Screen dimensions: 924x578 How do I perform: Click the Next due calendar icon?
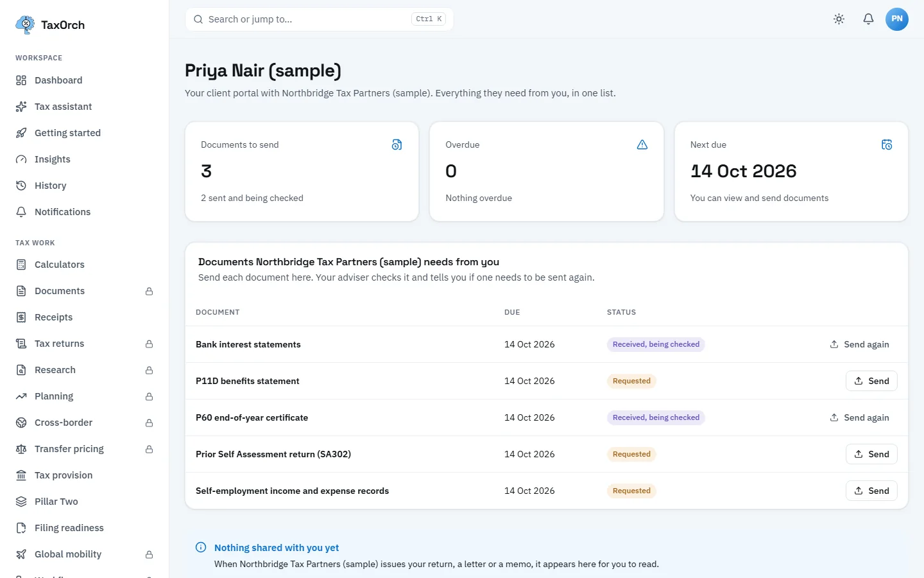click(887, 145)
